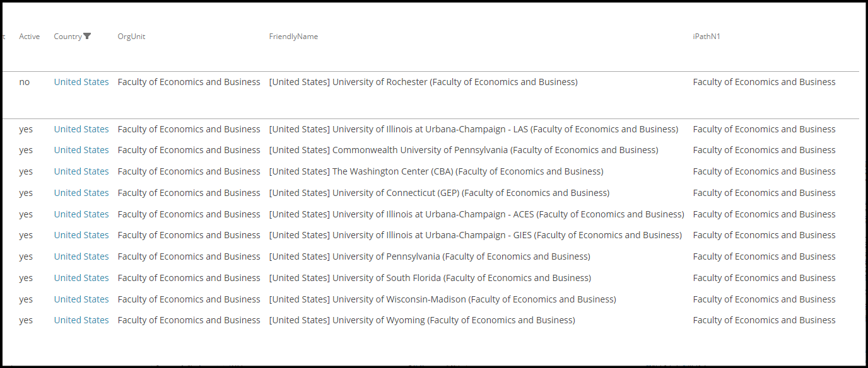The image size is (868, 368).
Task: Select the University of Rochester FriendlyName cell
Action: [423, 82]
